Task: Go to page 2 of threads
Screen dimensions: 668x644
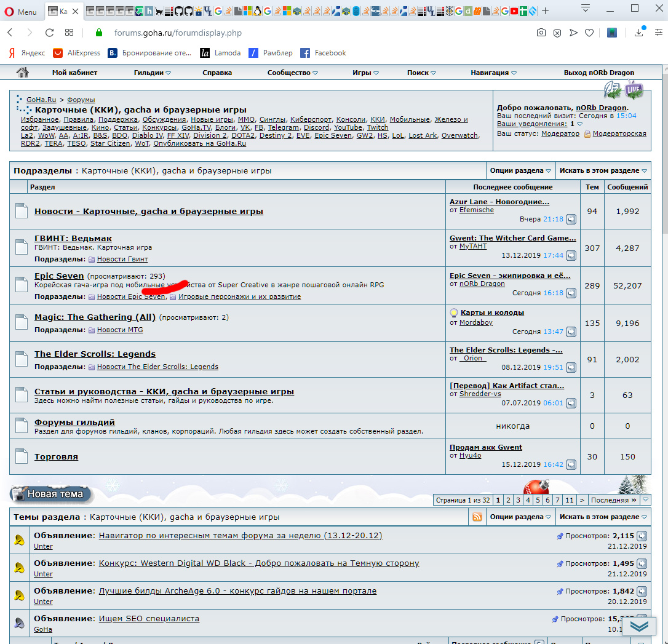Action: point(508,500)
